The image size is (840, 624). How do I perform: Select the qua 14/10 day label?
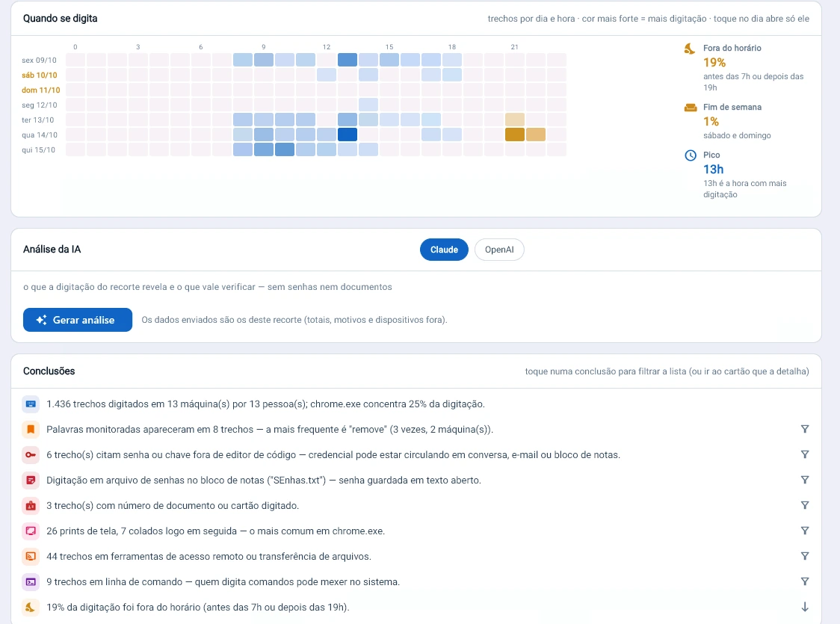pyautogui.click(x=40, y=135)
